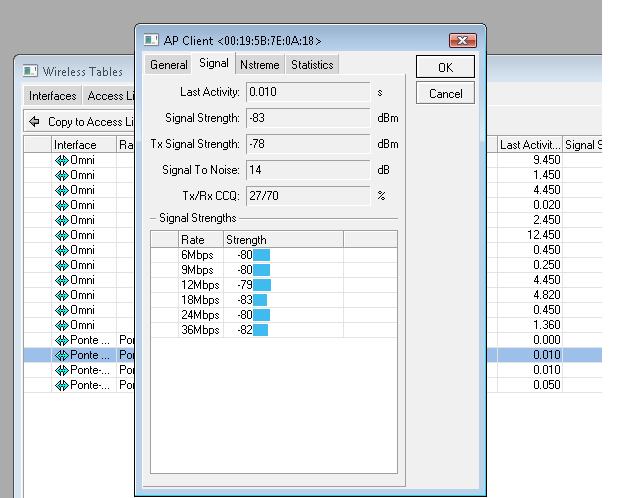Open the Nstreme tab
640x498 pixels.
pyautogui.click(x=259, y=65)
